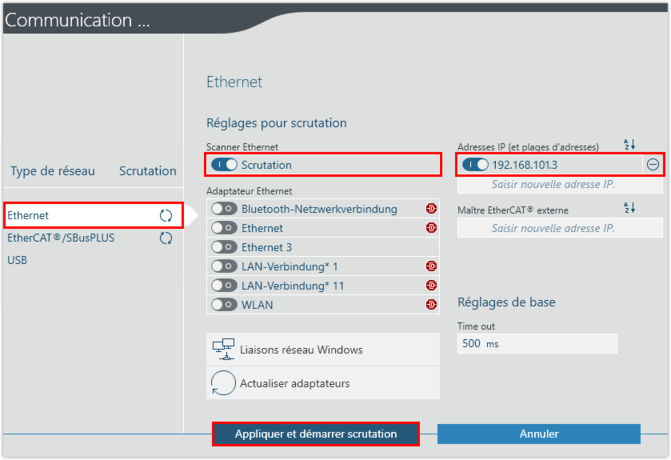Enable the LAN-Verbindung* 11 adapter
This screenshot has height=460, width=671.
(223, 285)
